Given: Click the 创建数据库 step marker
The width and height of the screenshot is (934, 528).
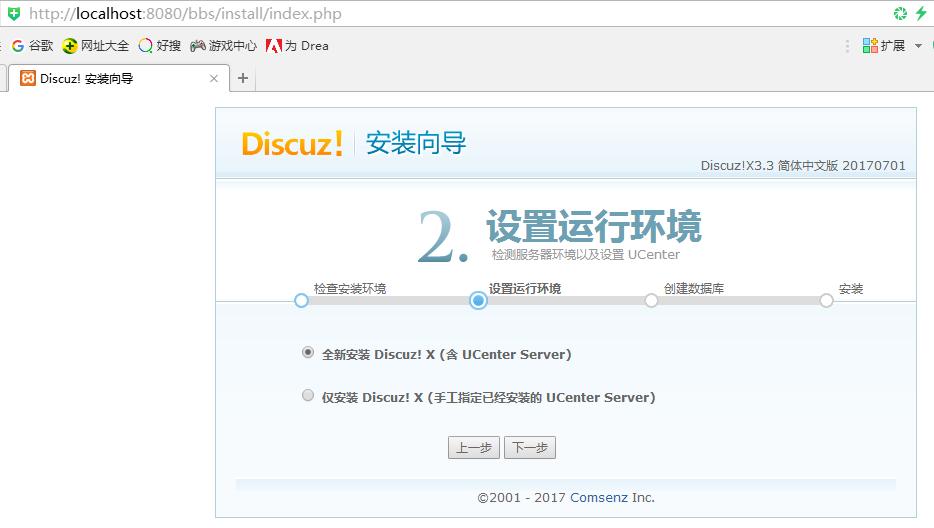Looking at the screenshot, I should tap(651, 300).
